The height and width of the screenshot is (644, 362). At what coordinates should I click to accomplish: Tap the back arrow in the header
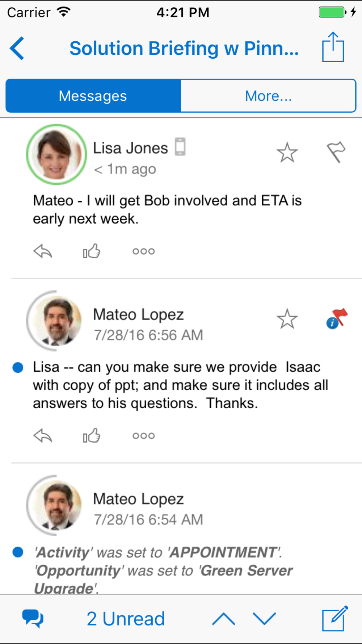coord(17,48)
